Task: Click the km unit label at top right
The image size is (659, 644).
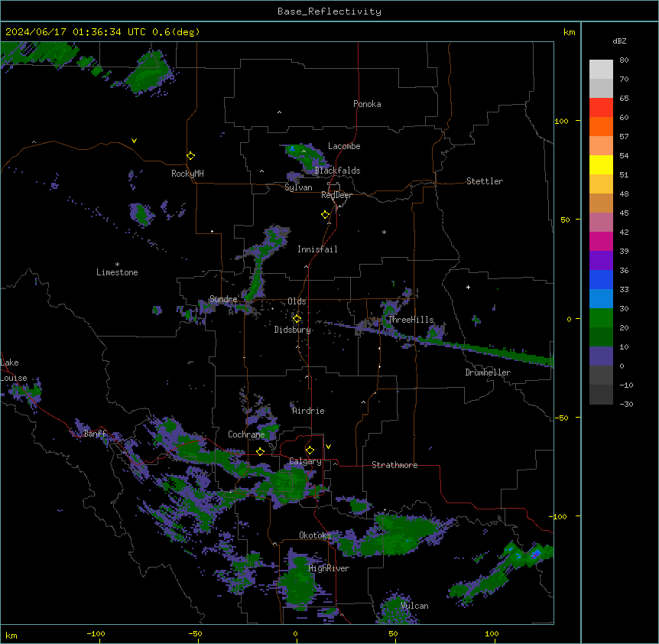Action: click(x=569, y=32)
